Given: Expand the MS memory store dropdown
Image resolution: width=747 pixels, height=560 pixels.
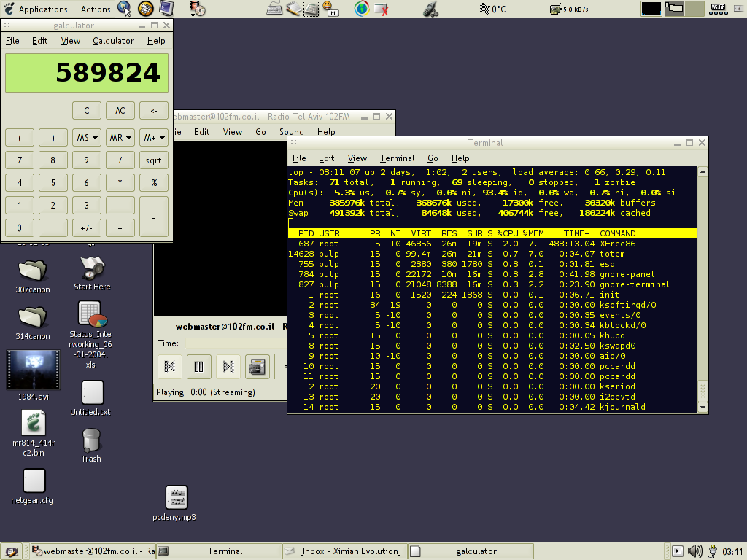Looking at the screenshot, I should tap(87, 137).
